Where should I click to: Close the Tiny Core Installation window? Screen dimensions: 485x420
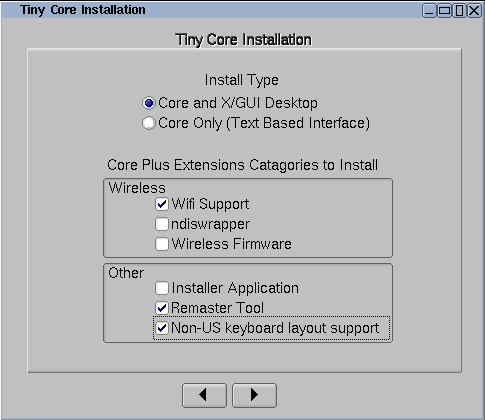[474, 10]
